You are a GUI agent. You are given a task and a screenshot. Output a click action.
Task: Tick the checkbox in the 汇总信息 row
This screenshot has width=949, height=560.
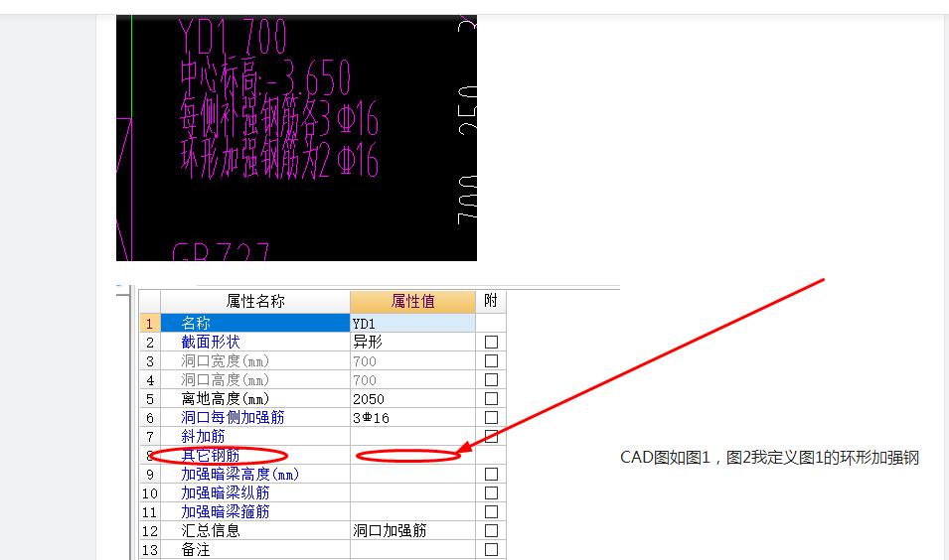[x=491, y=531]
